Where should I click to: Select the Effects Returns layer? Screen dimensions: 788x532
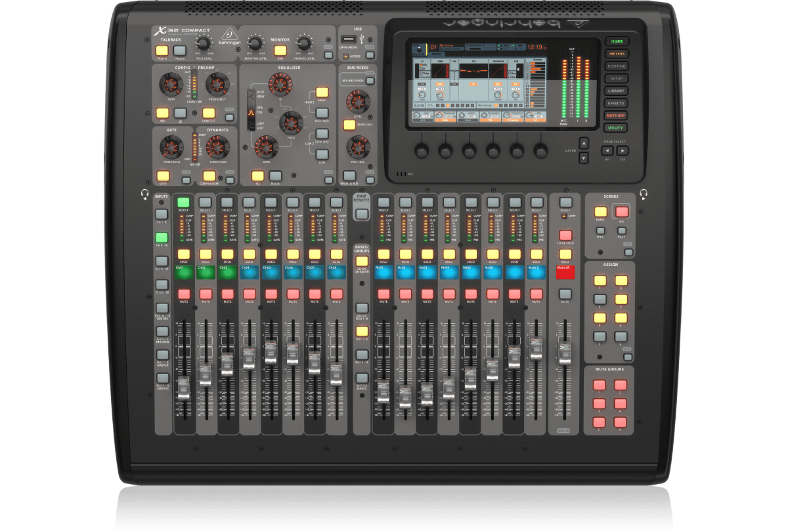[162, 332]
